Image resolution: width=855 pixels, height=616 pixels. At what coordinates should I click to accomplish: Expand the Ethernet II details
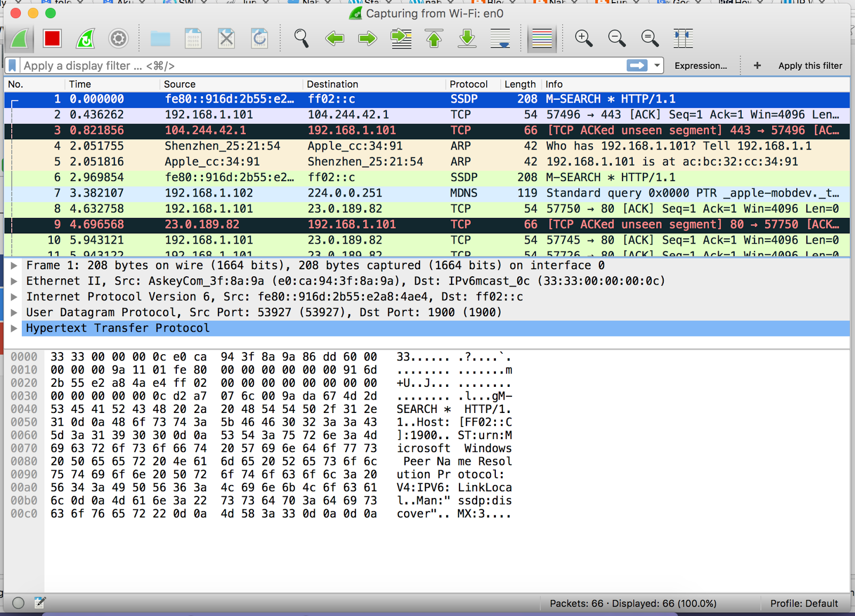tap(14, 281)
